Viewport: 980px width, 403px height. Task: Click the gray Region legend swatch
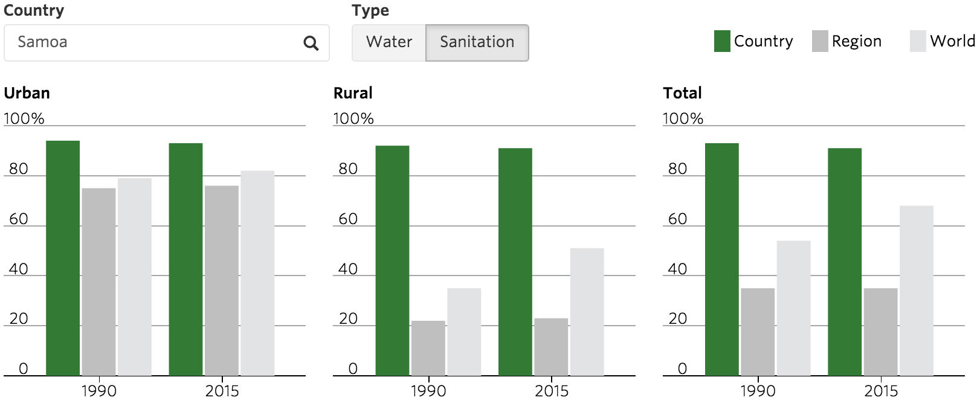[x=820, y=41]
